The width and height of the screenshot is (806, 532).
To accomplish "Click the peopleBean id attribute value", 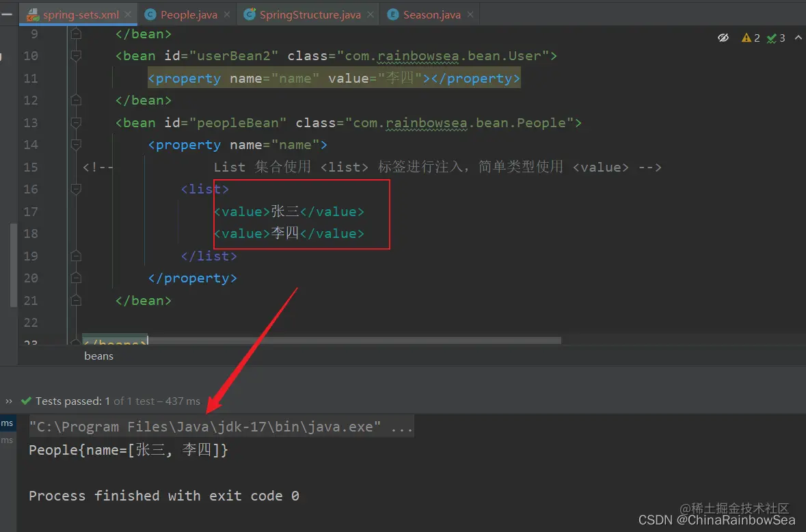I will click(x=238, y=123).
